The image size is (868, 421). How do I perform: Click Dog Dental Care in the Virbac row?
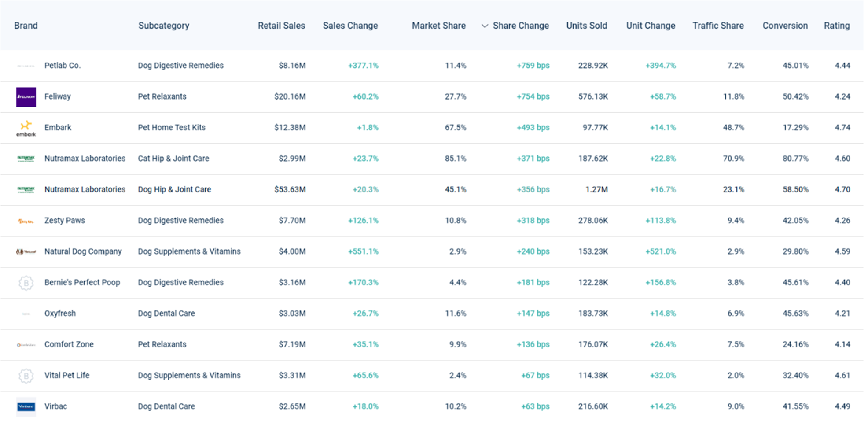tap(166, 406)
